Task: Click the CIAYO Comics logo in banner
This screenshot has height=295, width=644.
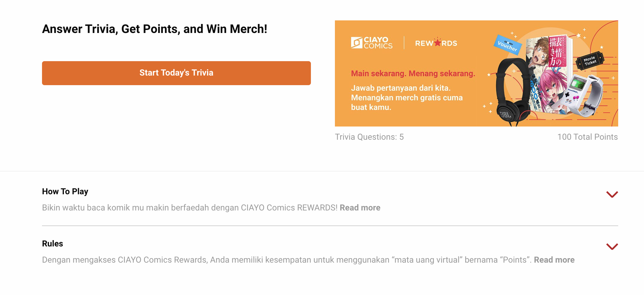Action: click(x=372, y=43)
